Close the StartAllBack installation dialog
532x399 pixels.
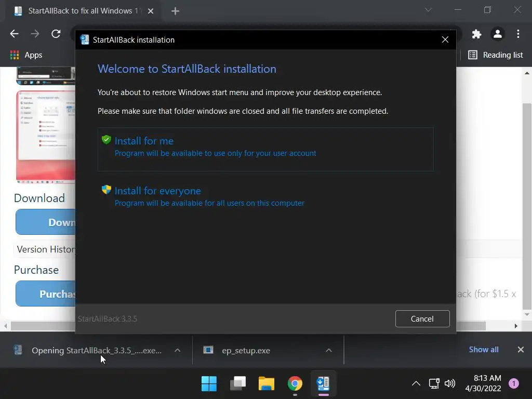[x=445, y=39]
